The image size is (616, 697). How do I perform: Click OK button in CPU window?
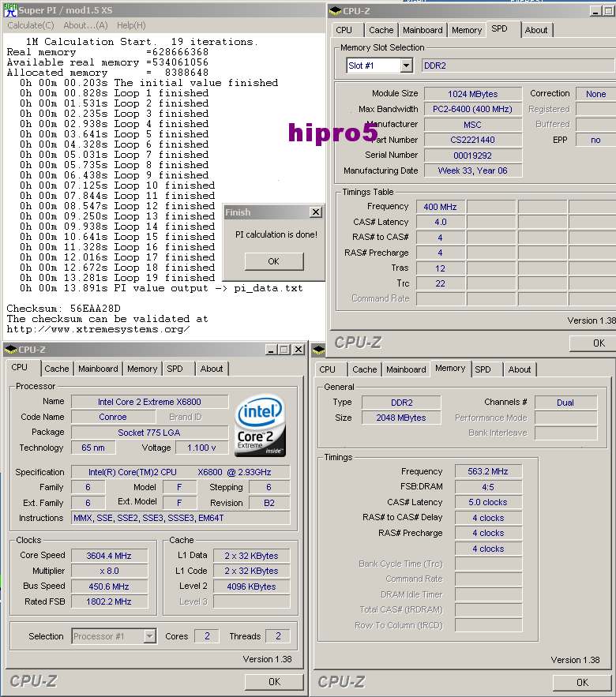pyautogui.click(x=274, y=682)
